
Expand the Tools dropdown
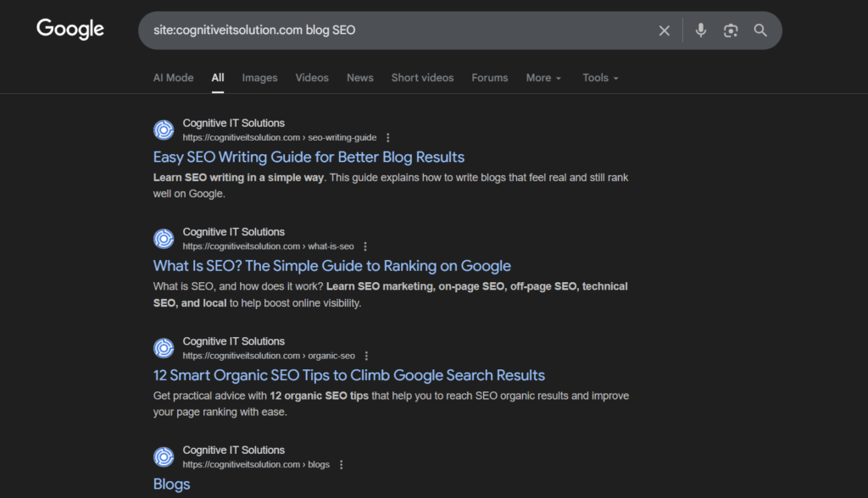(600, 78)
